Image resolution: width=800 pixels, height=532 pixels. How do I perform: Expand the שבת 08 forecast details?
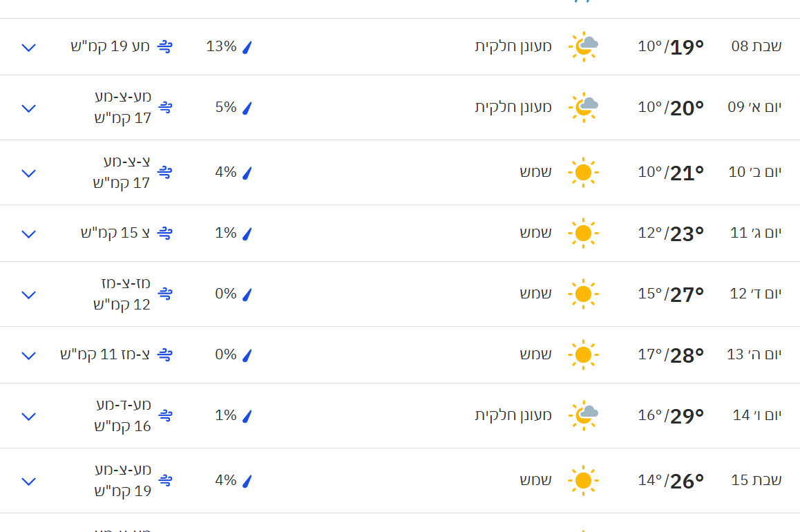28,48
